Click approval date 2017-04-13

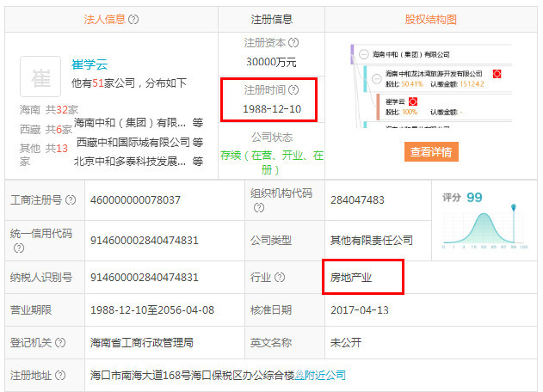click(360, 310)
